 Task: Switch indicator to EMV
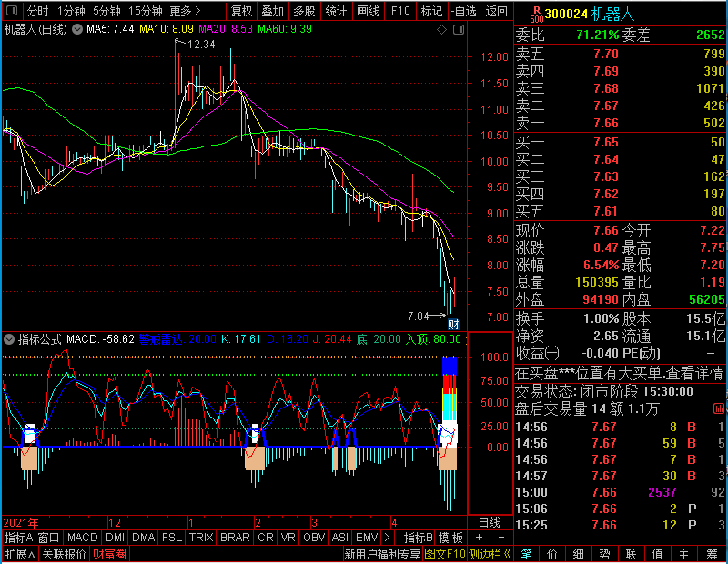[367, 538]
